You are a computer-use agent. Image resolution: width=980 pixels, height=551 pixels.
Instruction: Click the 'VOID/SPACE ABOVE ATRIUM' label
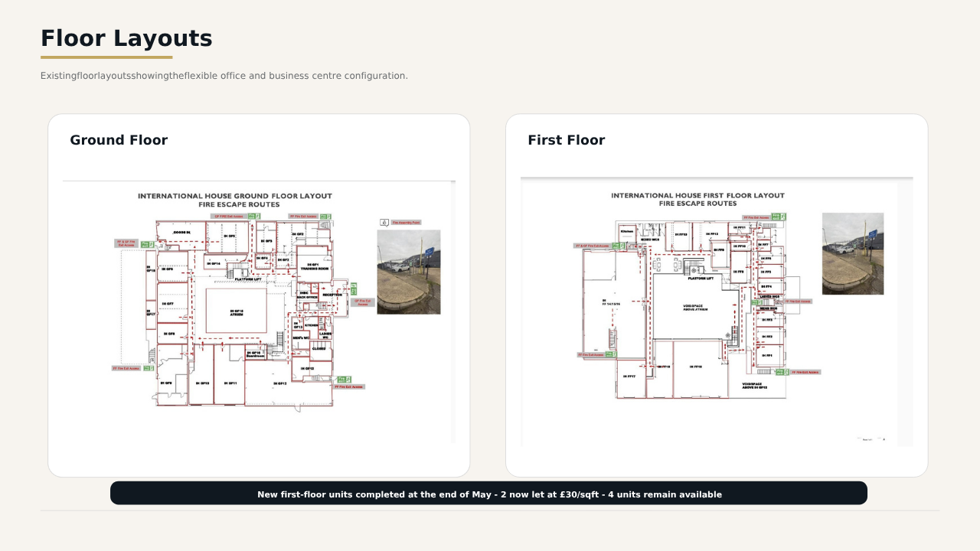pos(695,308)
